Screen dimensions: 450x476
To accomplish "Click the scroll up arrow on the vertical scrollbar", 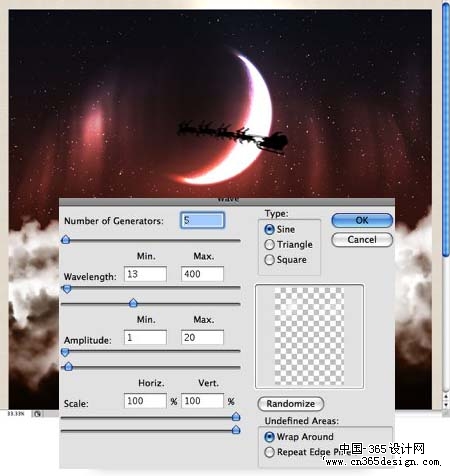I will pos(446,396).
